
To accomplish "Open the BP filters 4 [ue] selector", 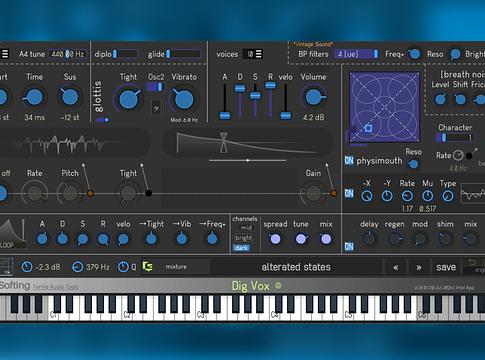I will [x=356, y=54].
